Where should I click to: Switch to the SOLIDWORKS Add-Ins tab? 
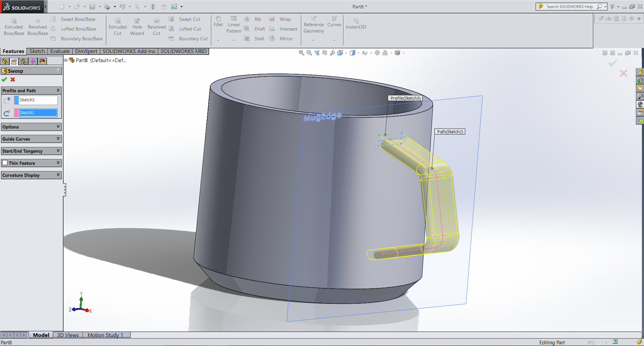[x=129, y=51]
